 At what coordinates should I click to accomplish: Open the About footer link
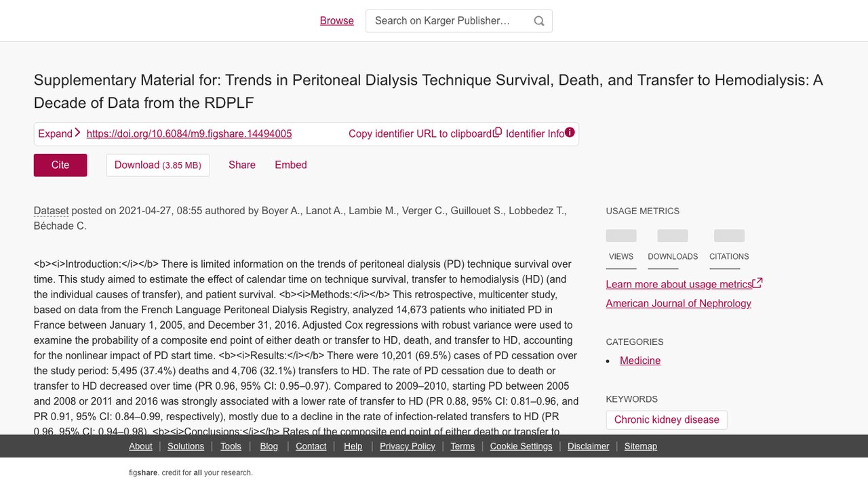pyautogui.click(x=141, y=446)
